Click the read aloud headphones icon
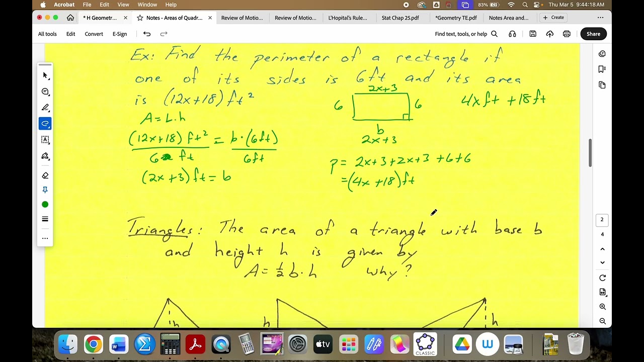 [x=512, y=34]
